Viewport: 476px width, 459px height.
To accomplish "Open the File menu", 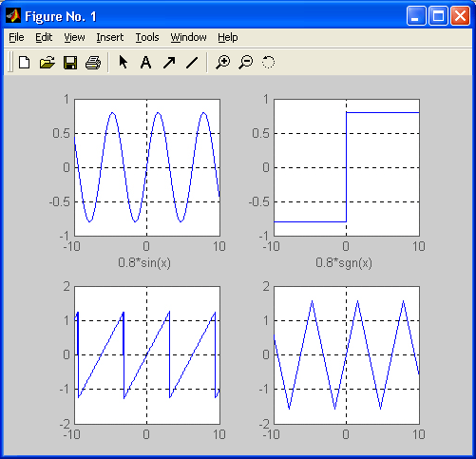I will pyautogui.click(x=16, y=37).
